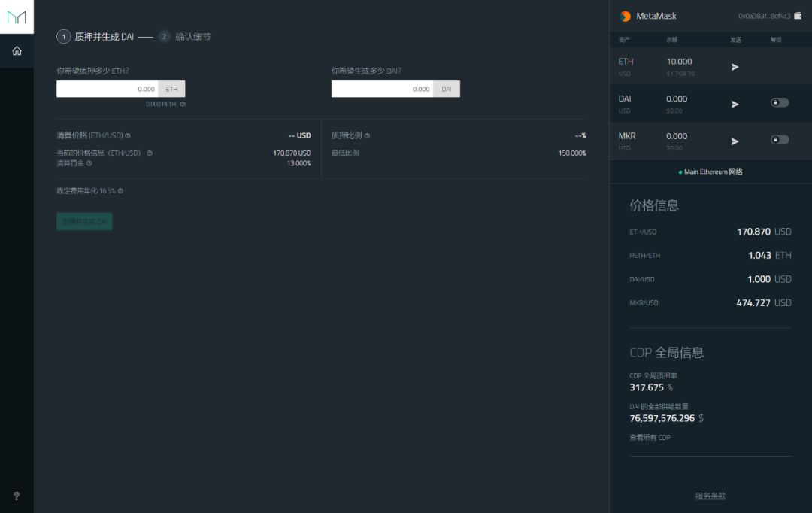Click the send arrow for DAI
The height and width of the screenshot is (513, 812).
tap(735, 104)
